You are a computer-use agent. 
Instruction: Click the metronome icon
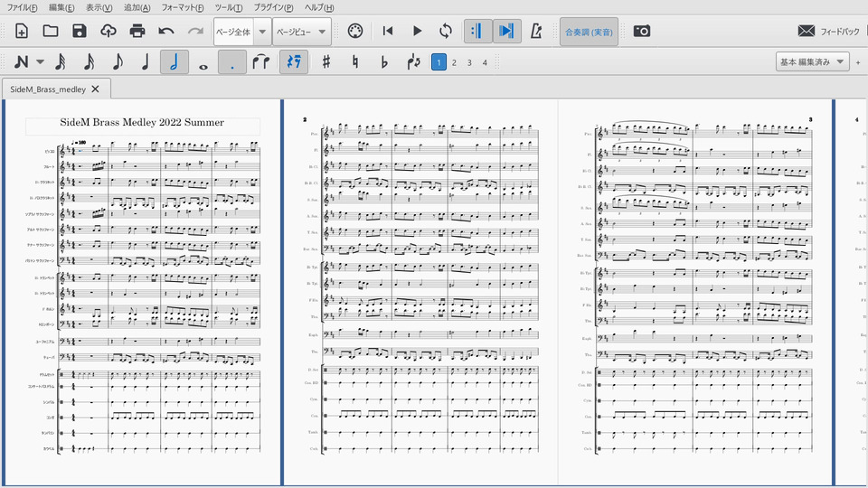[536, 31]
